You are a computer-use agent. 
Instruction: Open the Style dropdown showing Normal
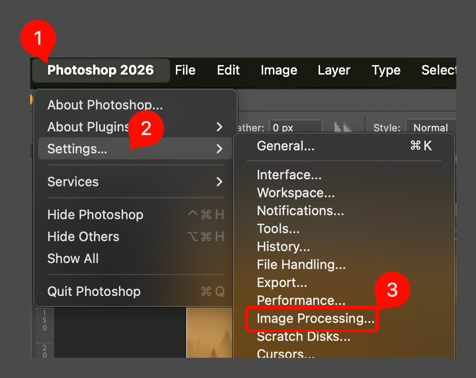click(x=431, y=127)
